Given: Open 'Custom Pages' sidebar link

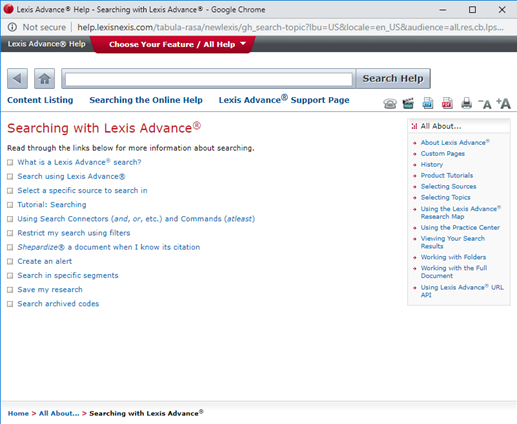Looking at the screenshot, I should tap(442, 154).
